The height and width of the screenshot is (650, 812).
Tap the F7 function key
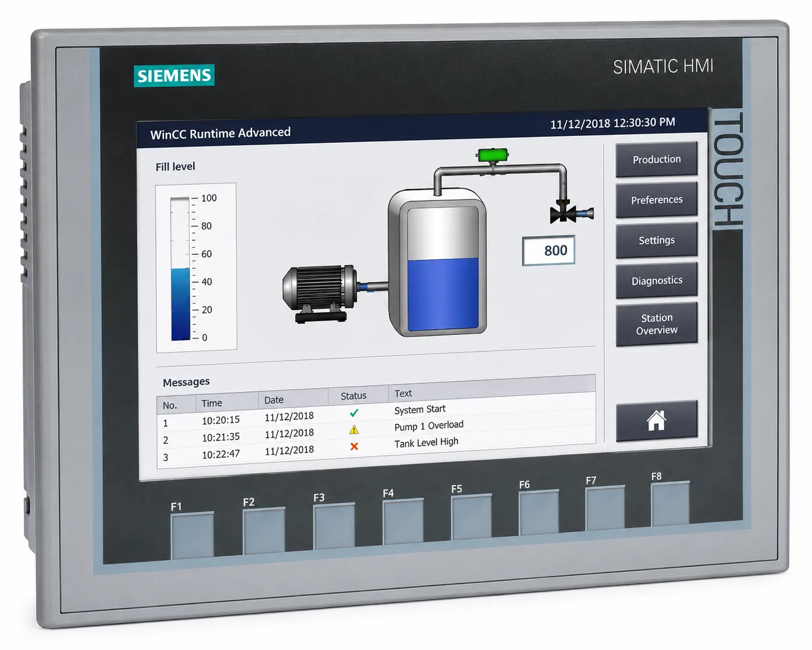[605, 508]
